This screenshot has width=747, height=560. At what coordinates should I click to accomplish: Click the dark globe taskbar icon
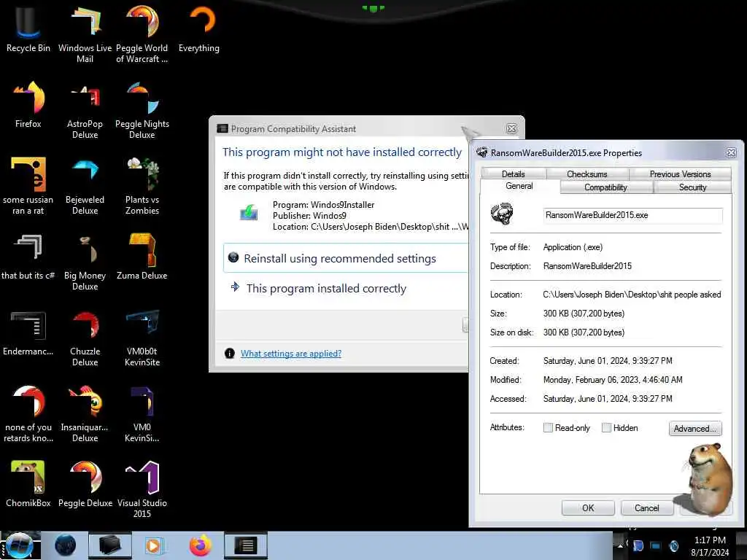pyautogui.click(x=65, y=545)
